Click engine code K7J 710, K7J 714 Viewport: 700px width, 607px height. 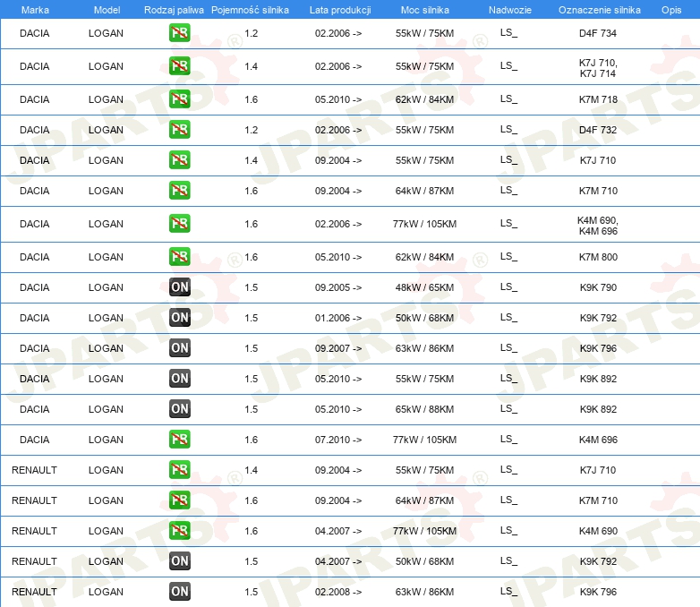click(x=598, y=68)
